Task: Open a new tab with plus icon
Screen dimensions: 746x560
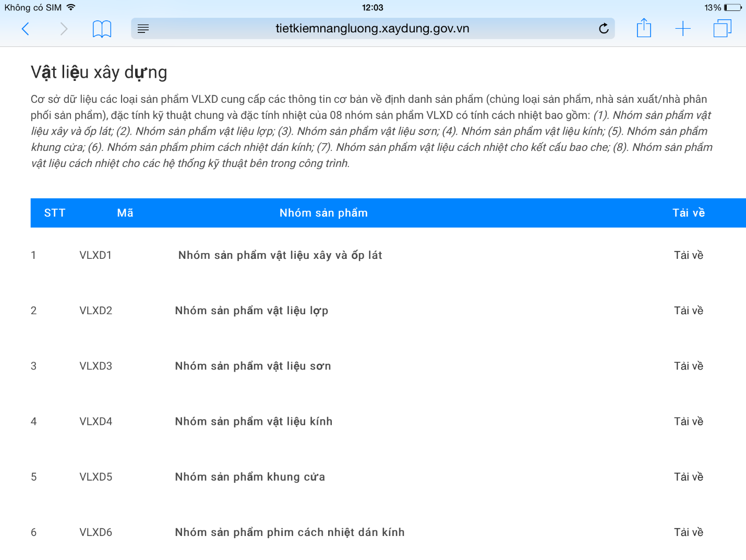Action: 682,29
